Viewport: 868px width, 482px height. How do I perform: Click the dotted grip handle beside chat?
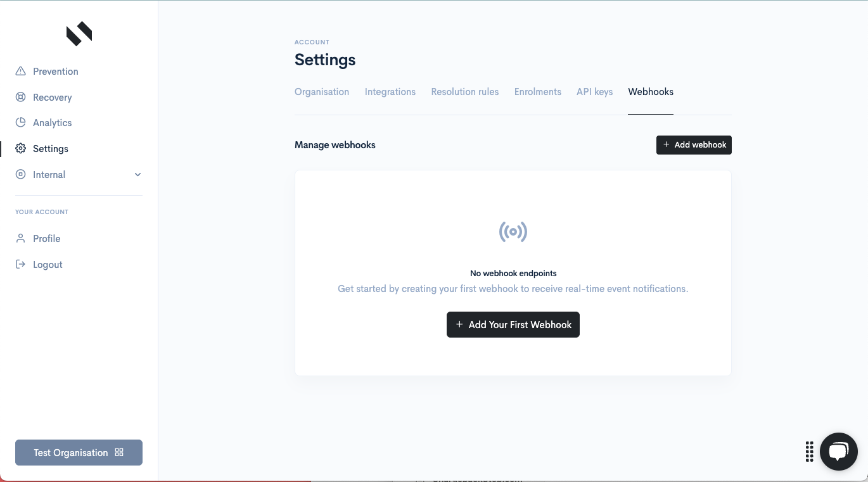809,452
